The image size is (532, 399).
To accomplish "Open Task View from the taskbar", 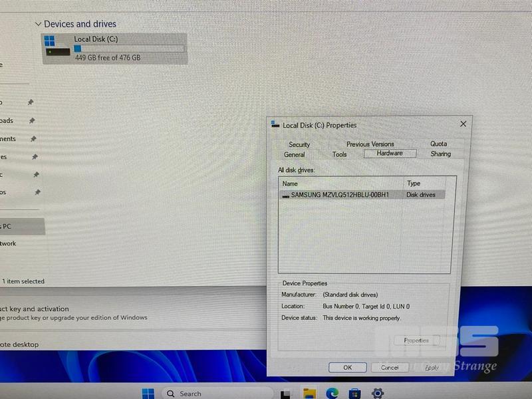I will point(286,394).
